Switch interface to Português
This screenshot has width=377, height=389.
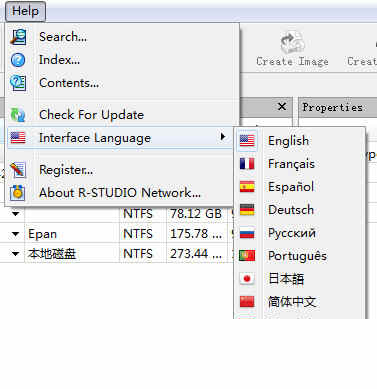297,256
